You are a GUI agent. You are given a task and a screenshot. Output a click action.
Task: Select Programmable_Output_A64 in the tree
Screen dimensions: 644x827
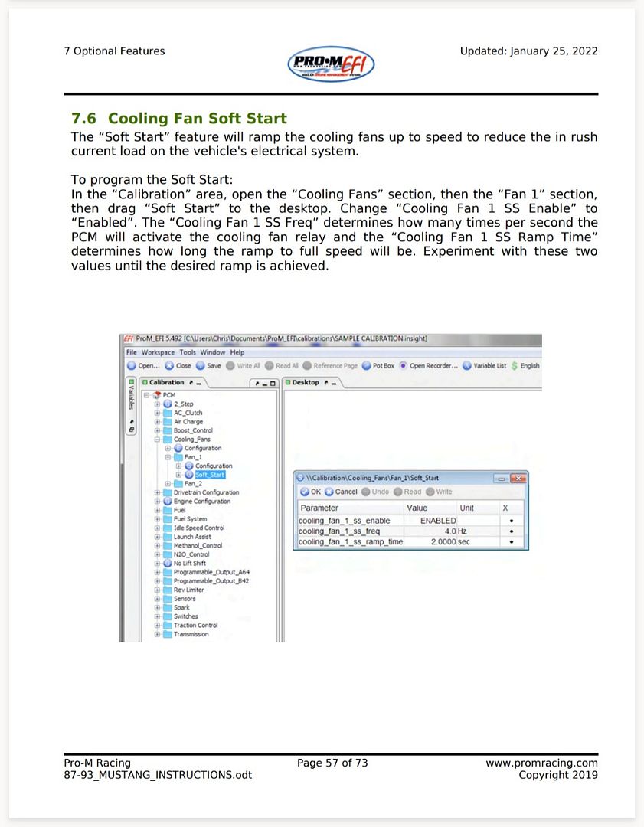211,572
